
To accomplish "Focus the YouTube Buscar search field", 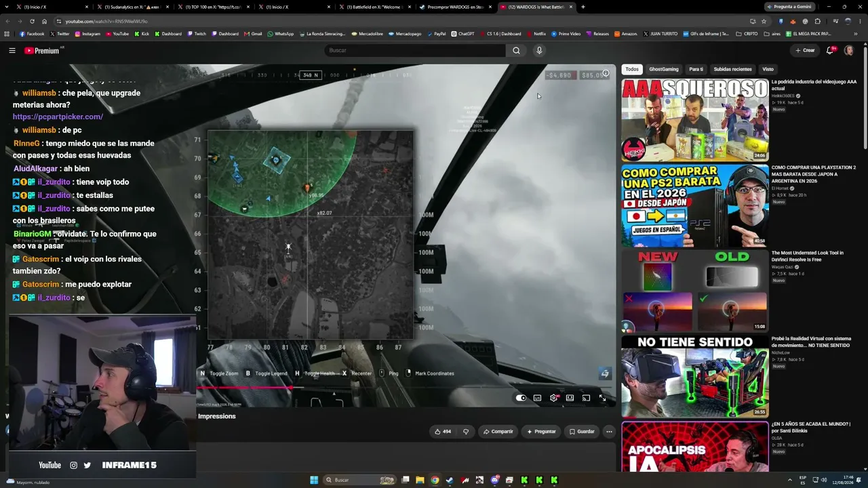I will click(415, 50).
